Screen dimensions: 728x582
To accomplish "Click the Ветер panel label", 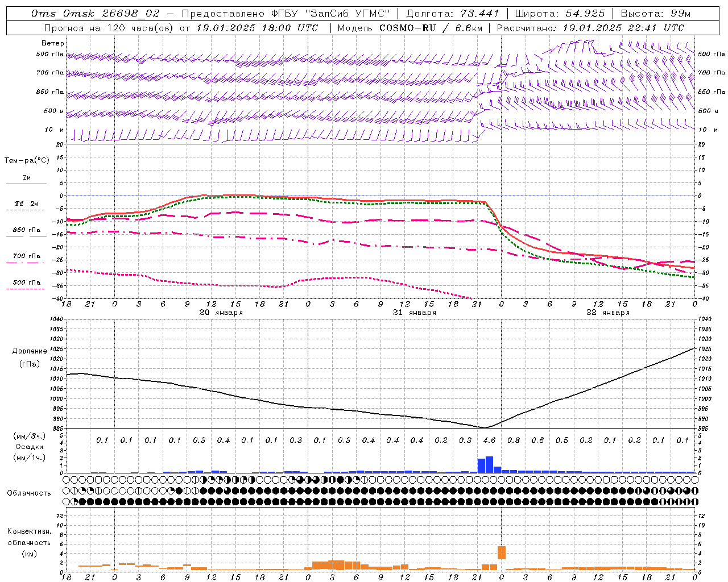I will (53, 43).
